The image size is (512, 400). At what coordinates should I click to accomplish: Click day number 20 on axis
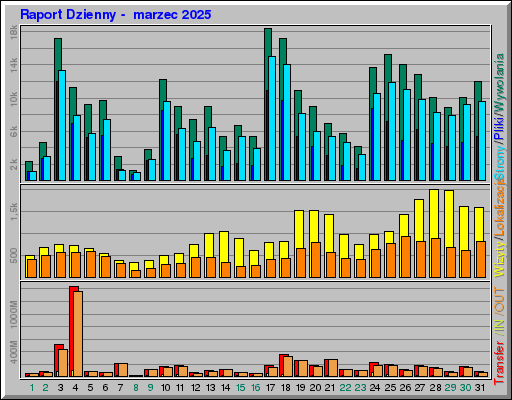[315, 388]
